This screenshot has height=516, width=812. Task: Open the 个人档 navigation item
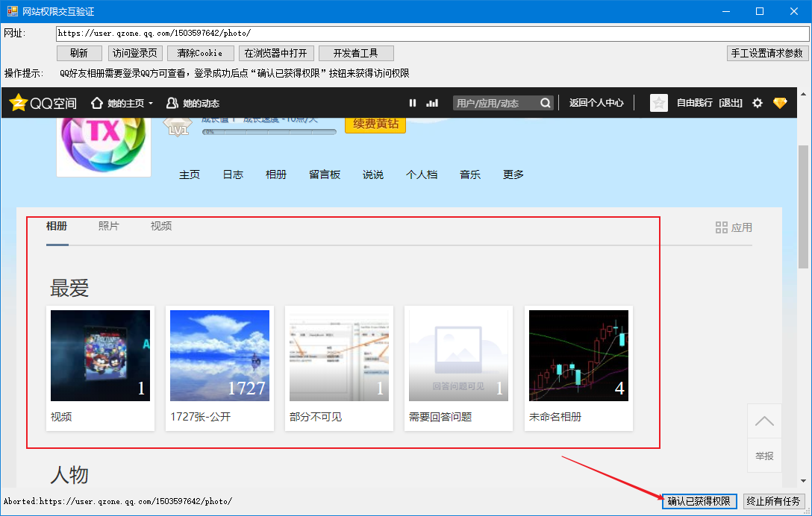(422, 174)
